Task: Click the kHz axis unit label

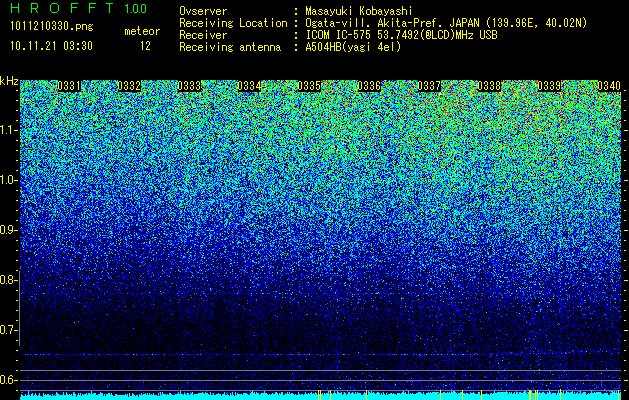Action: coord(9,81)
